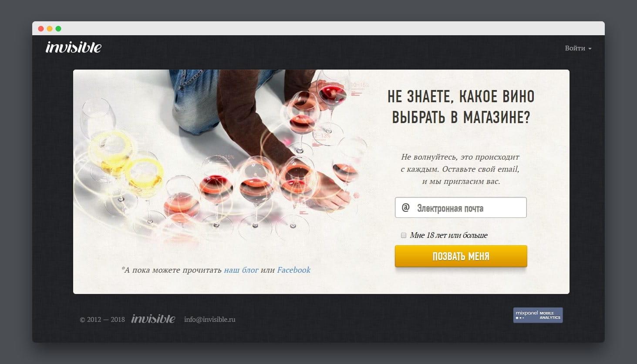Click the red close window dot
The image size is (637, 364).
click(41, 29)
